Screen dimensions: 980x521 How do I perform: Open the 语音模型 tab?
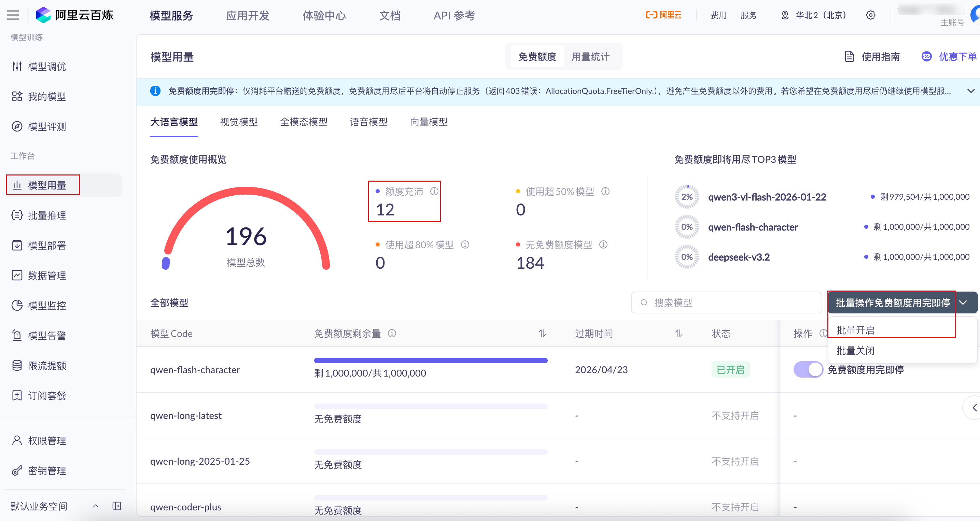pyautogui.click(x=369, y=122)
